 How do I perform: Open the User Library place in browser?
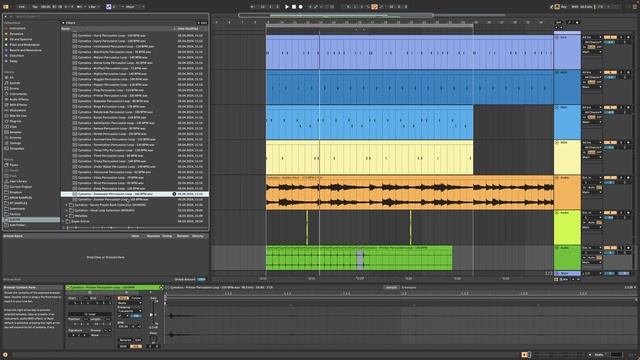tap(18, 181)
